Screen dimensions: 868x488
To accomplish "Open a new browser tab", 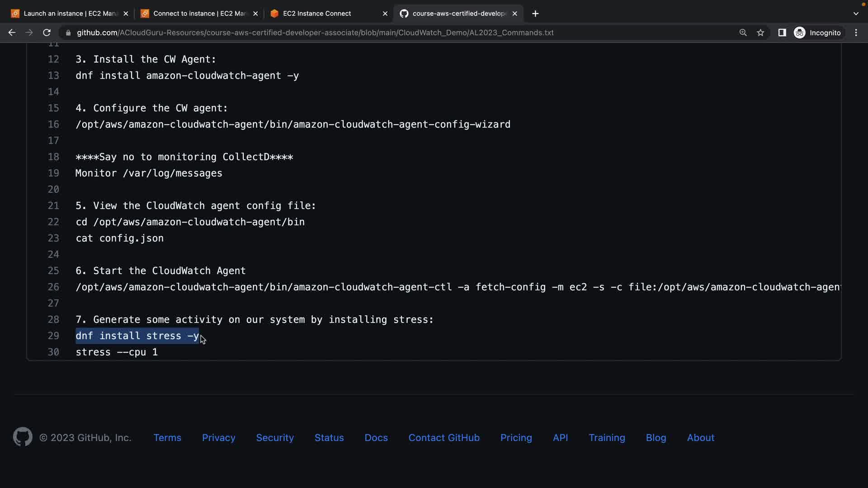I will click(535, 14).
